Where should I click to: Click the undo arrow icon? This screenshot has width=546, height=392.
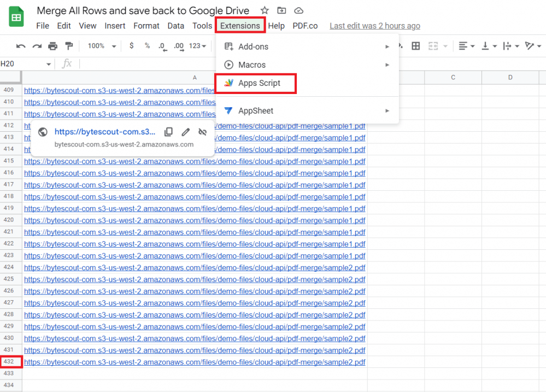tap(21, 46)
